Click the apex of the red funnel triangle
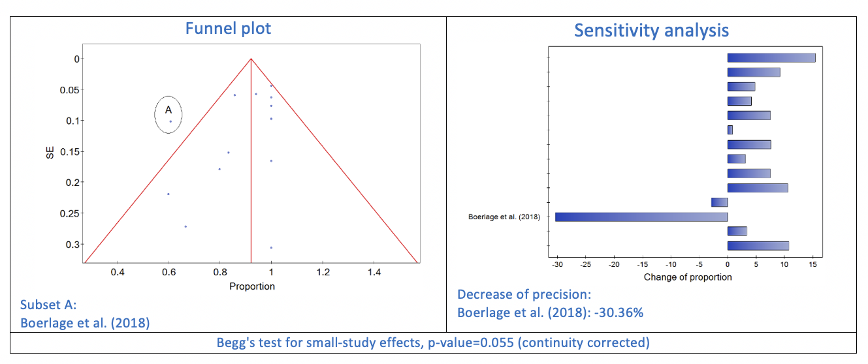The width and height of the screenshot is (868, 364). point(251,59)
